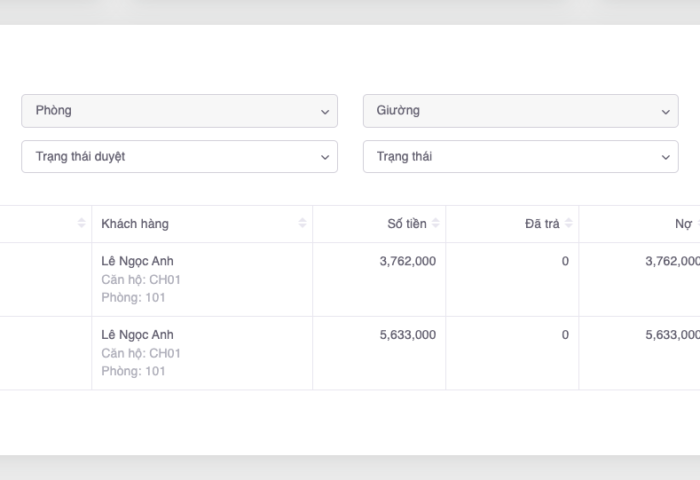This screenshot has width=700, height=480.
Task: Click Lê Ngọc Anh in the second row
Action: (x=137, y=335)
